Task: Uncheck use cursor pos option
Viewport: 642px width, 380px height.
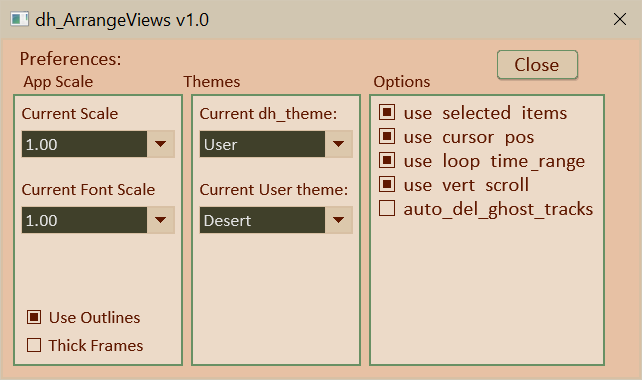Action: (387, 136)
